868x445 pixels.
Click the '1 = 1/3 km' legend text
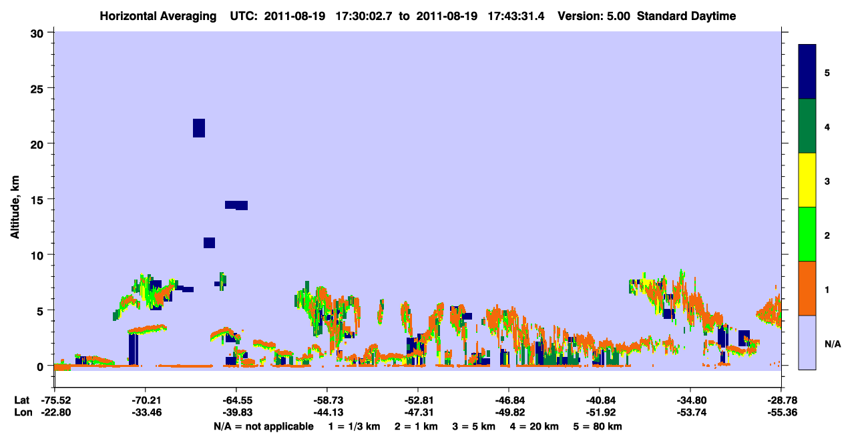click(355, 426)
